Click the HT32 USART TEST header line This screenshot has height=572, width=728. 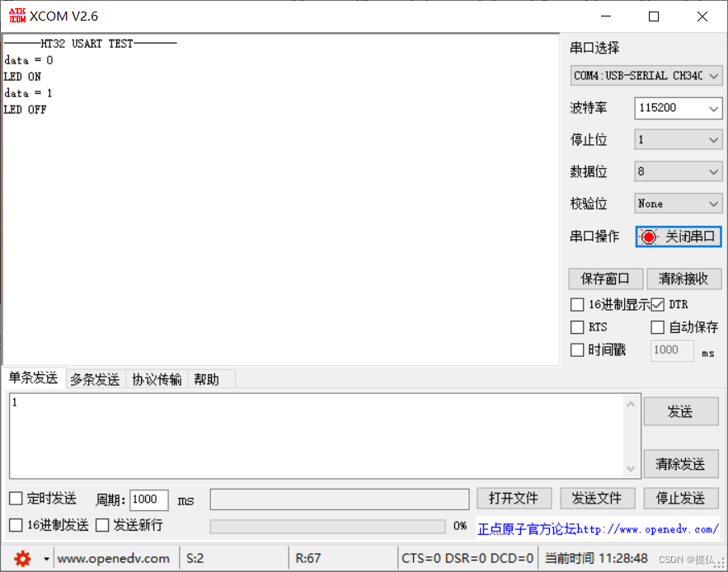90,44
